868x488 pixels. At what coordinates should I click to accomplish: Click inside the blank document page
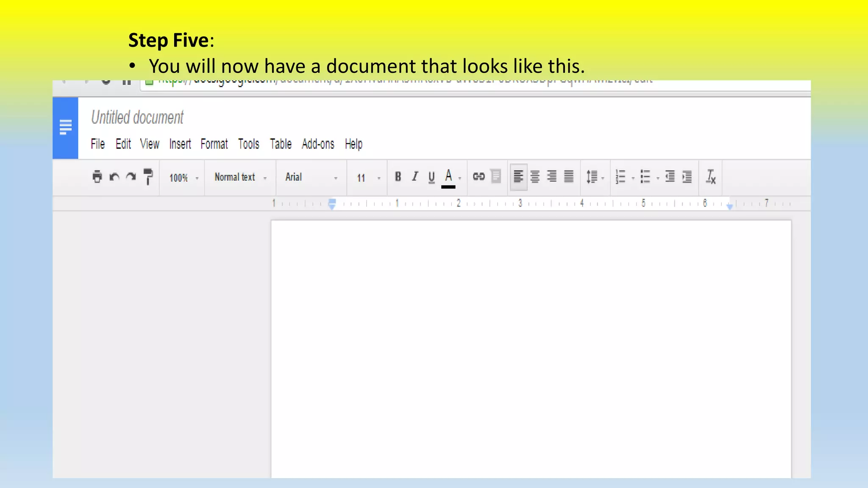(x=531, y=349)
